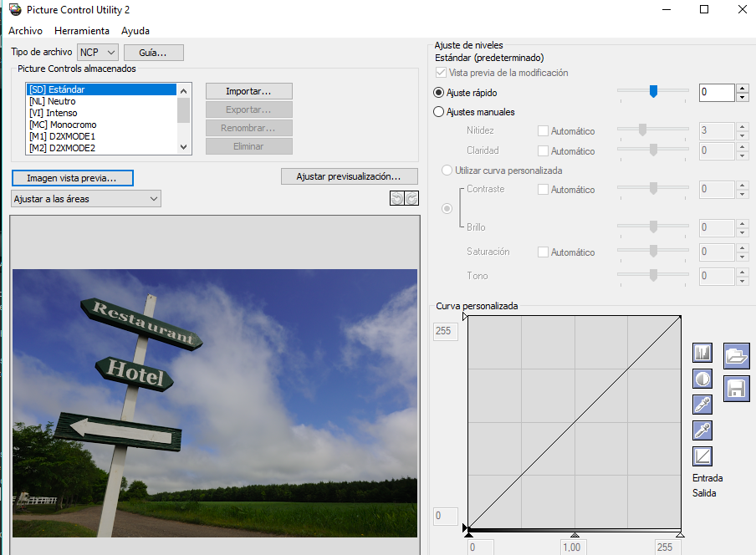The image size is (756, 555).
Task: Click the Imagen vista previa... button
Action: tap(72, 178)
